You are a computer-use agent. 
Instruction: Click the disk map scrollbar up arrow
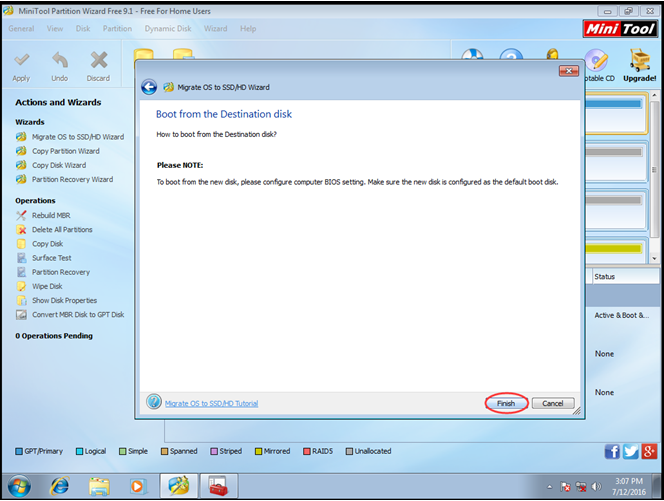click(x=655, y=95)
